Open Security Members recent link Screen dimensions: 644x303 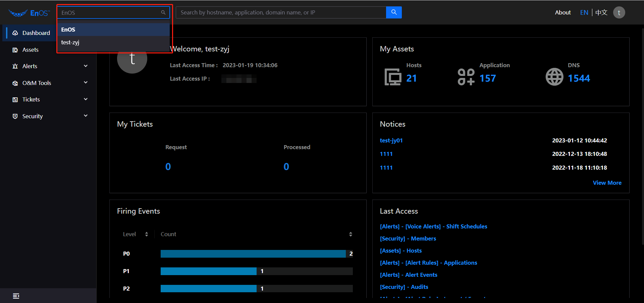(x=408, y=239)
